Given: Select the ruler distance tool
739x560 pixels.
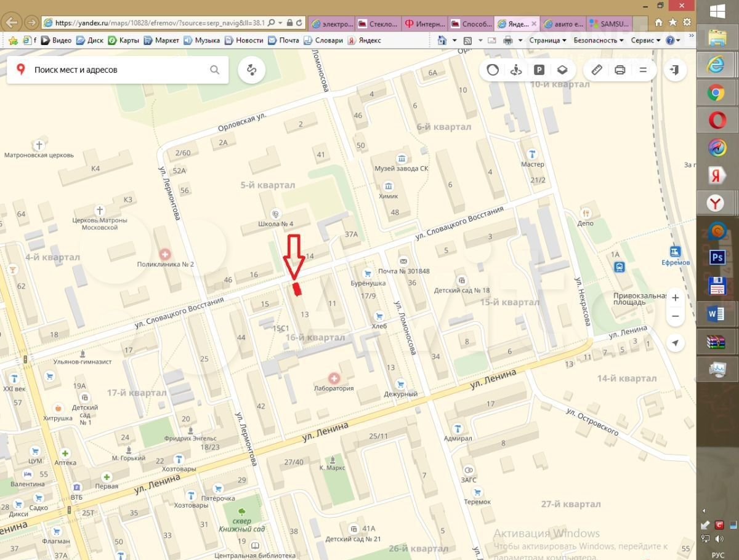Looking at the screenshot, I should point(597,70).
